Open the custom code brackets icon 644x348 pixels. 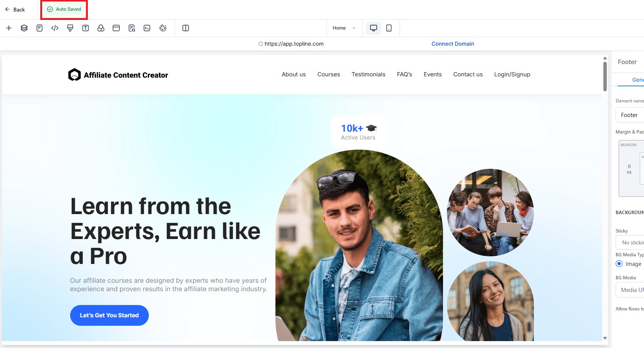click(55, 28)
